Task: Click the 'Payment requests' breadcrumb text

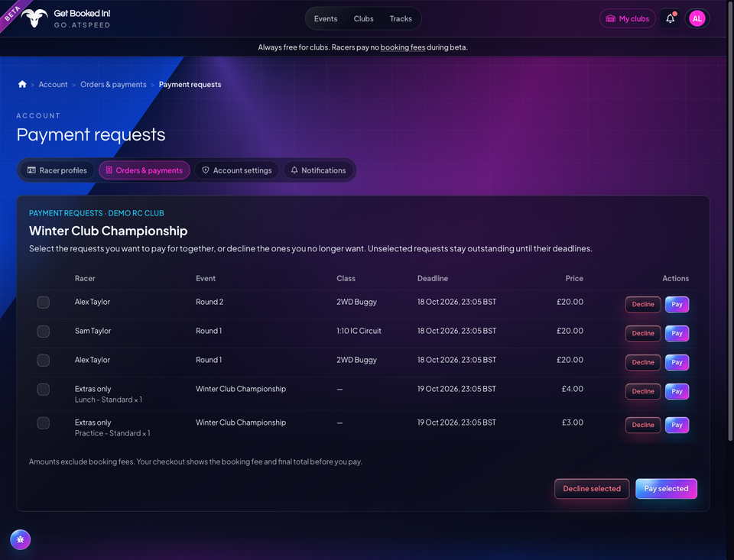Action: tap(190, 84)
